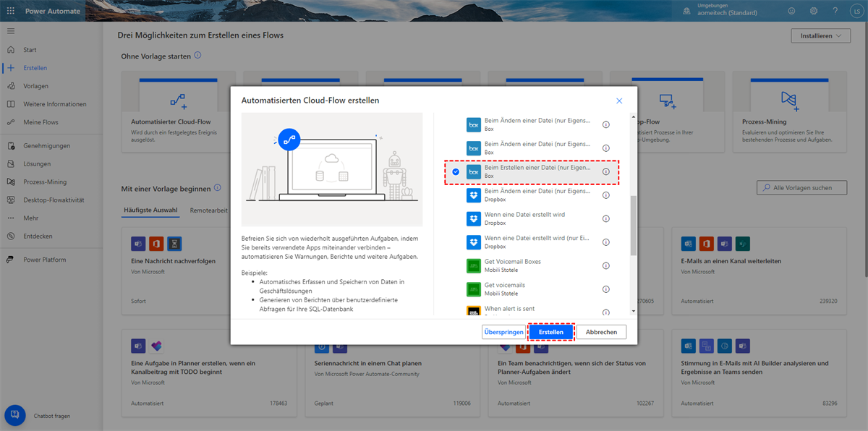Open the Installieren dropdown

point(820,35)
